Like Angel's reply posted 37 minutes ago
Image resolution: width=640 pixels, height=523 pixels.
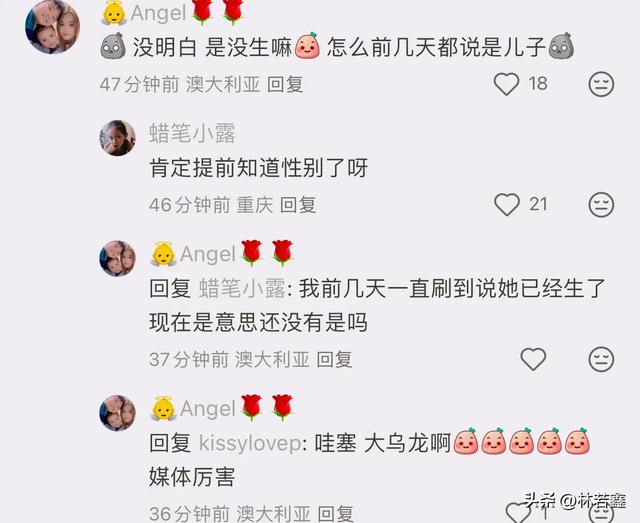(x=533, y=359)
